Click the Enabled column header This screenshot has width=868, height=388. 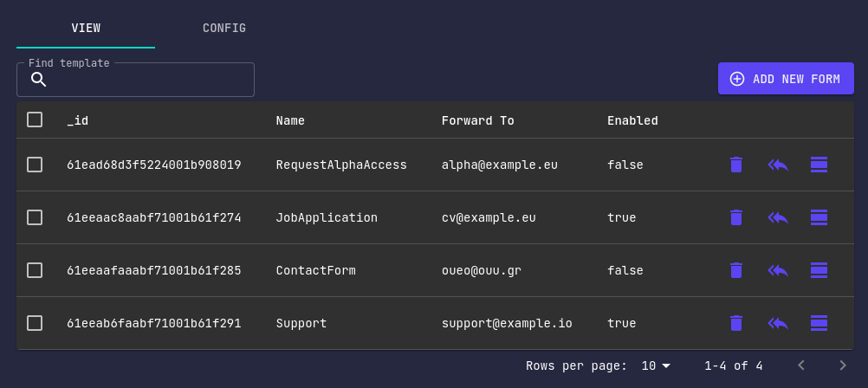point(632,120)
